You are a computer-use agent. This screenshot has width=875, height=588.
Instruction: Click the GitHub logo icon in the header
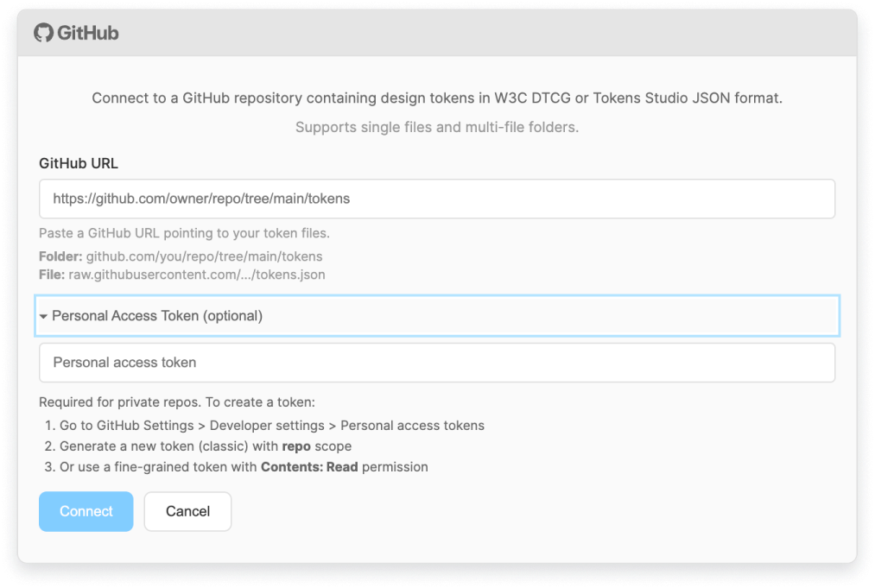tap(44, 33)
